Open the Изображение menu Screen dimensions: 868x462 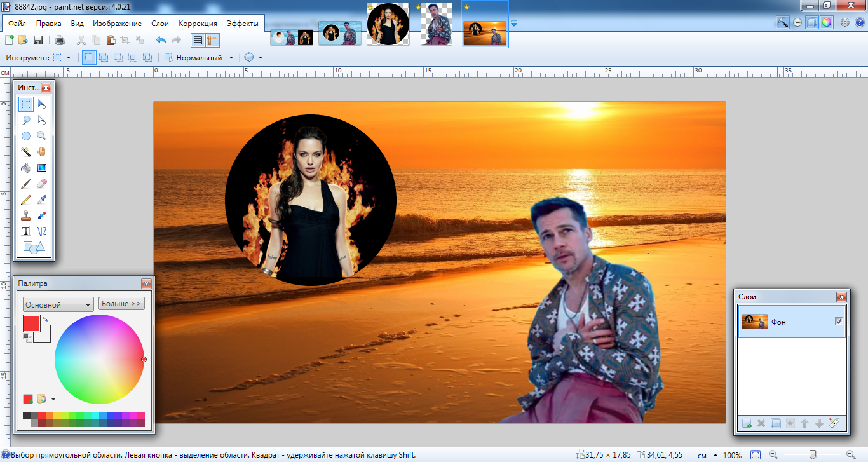(x=118, y=24)
